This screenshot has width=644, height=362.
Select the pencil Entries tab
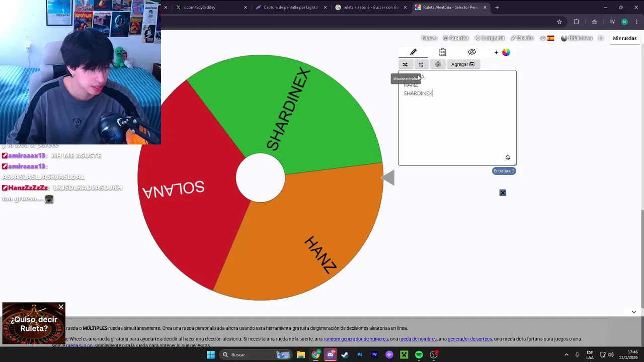pos(413,52)
